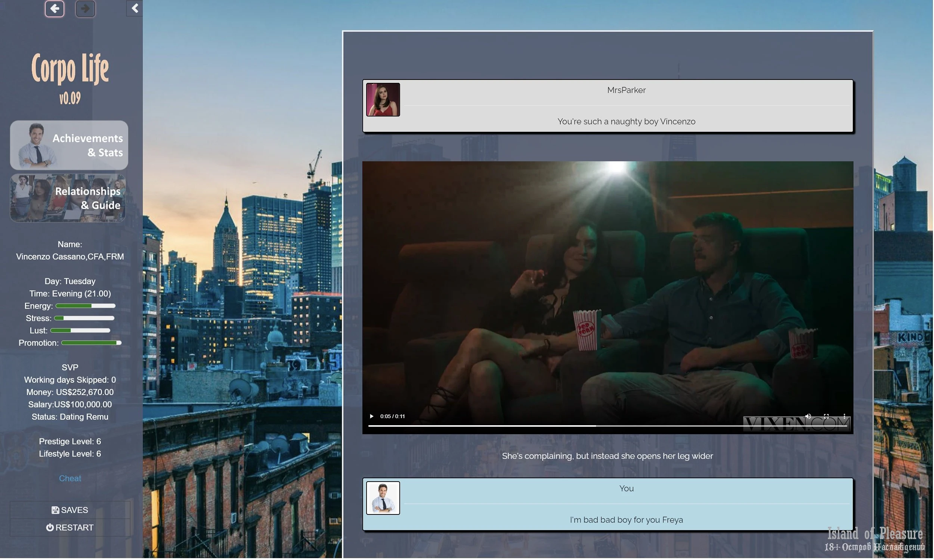Open Relationships & Guide panel

coord(68,199)
